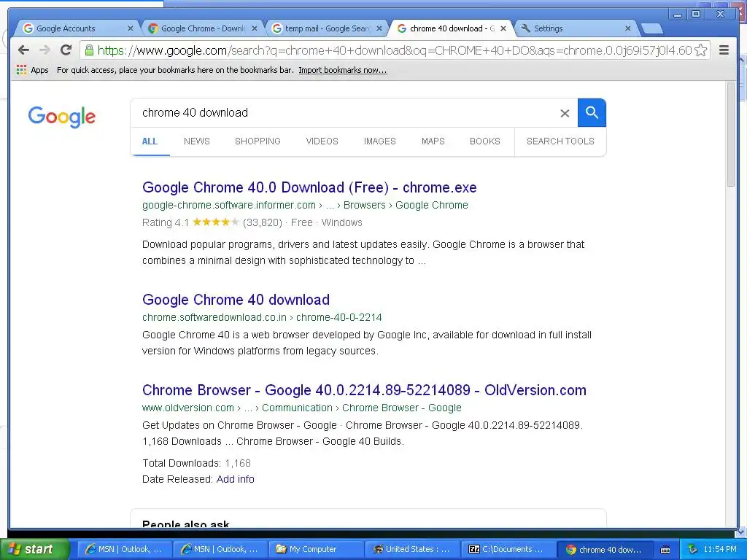Open the C:\Documents taskbar item
Viewport: 747px width, 560px height.
(508, 549)
